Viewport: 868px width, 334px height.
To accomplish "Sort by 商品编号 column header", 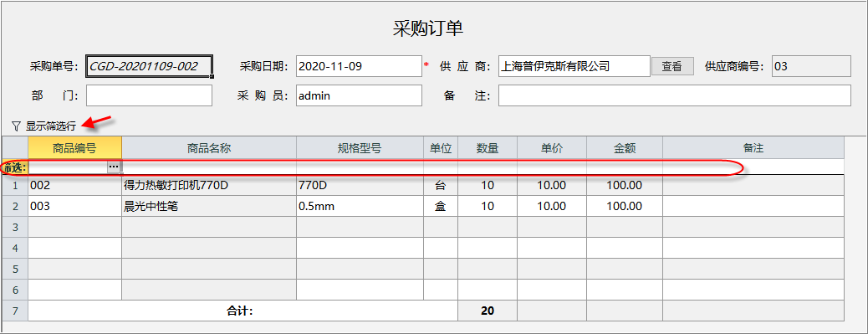I will (x=74, y=148).
